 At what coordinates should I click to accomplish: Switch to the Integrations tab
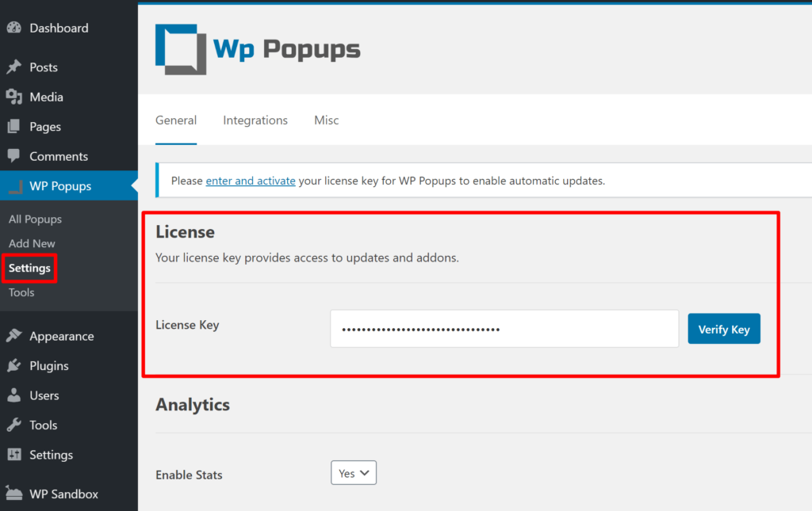point(255,120)
